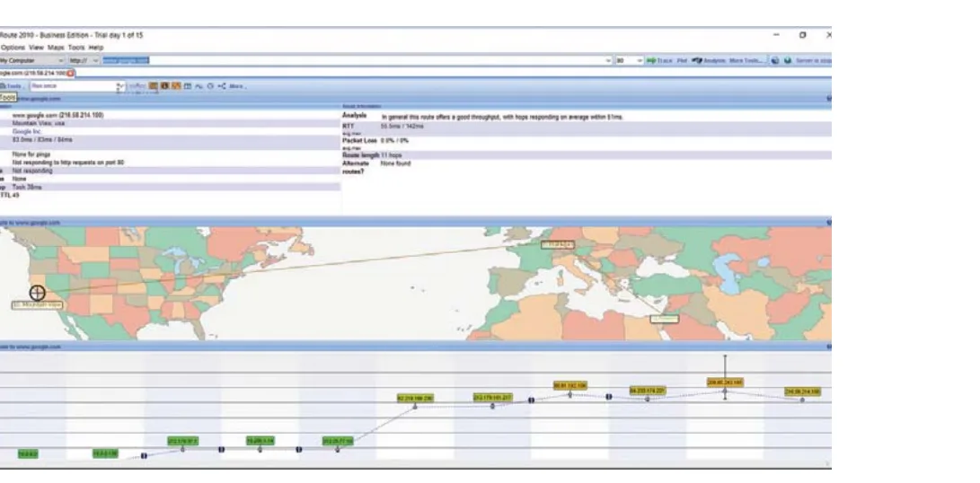Click the dark info view icon in report toolbar
Screen dimensions: 980x483
click(164, 85)
